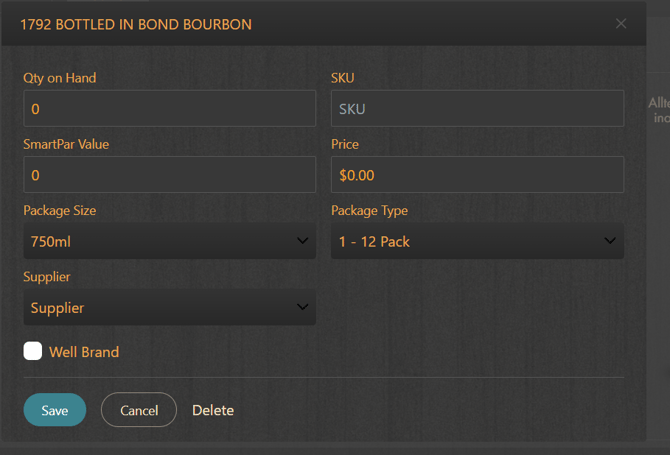The width and height of the screenshot is (670, 455).
Task: Click the SmartPar Value label
Action: point(66,144)
